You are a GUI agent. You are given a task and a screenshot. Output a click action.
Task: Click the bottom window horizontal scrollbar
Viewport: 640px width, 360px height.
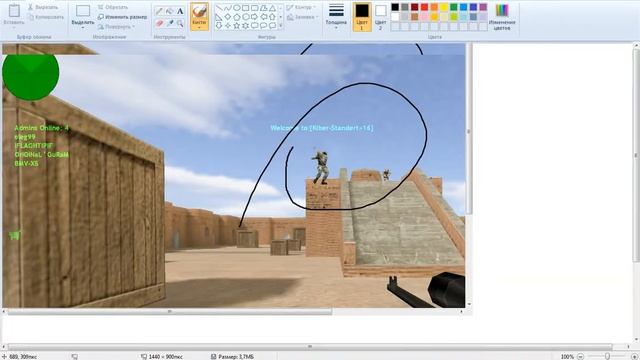[310, 347]
